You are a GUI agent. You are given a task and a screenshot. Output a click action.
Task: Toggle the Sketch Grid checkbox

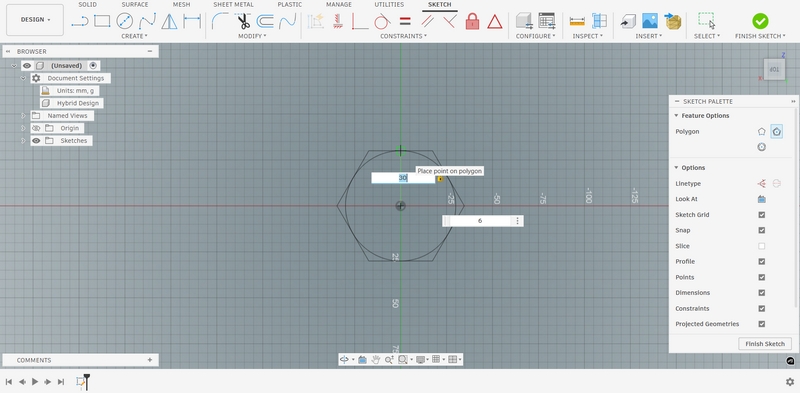(762, 215)
